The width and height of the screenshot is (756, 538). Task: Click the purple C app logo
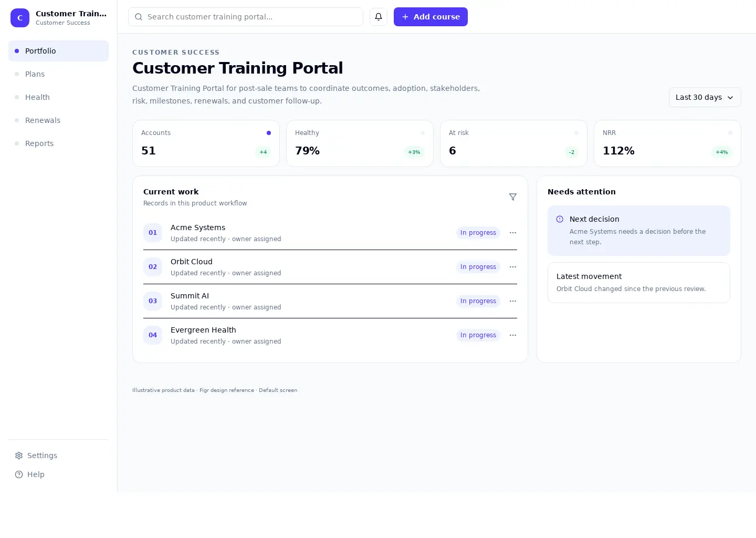[20, 18]
